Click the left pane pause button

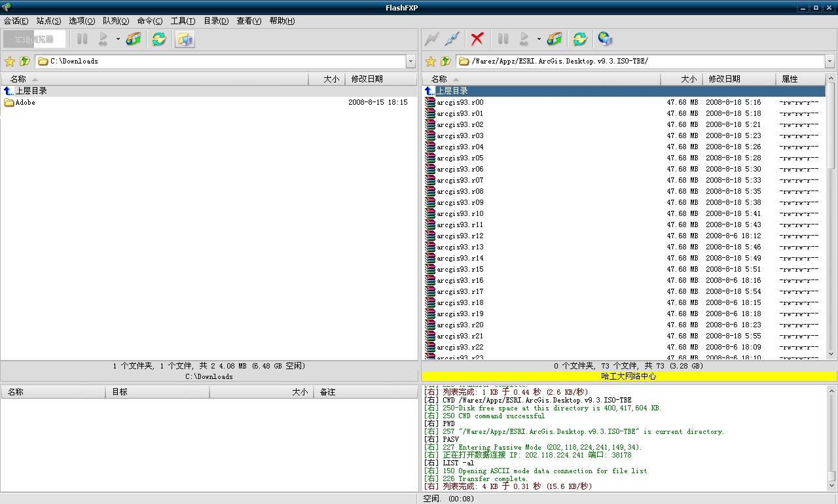[x=82, y=39]
